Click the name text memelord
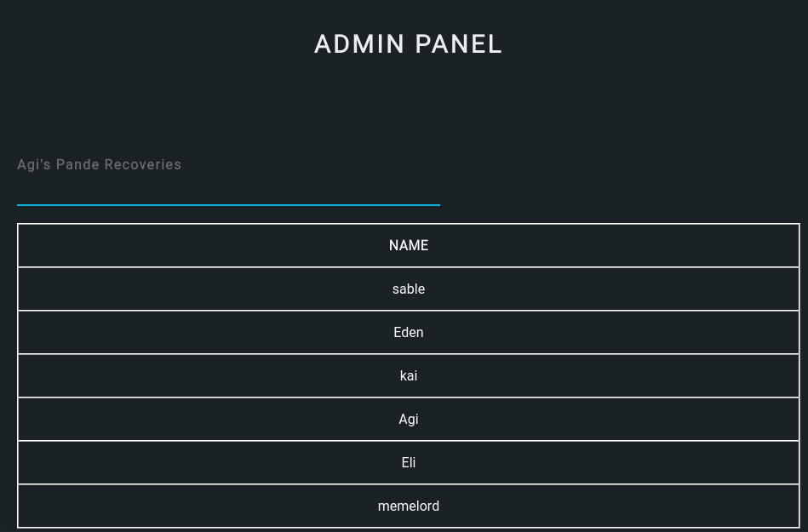Screen dimensions: 808x532 coord(408,506)
